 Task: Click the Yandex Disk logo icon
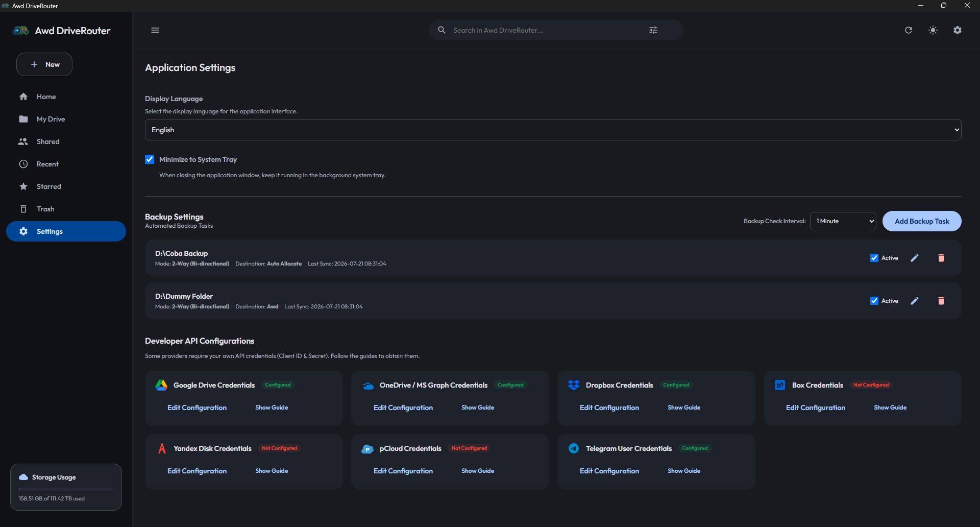tap(162, 448)
